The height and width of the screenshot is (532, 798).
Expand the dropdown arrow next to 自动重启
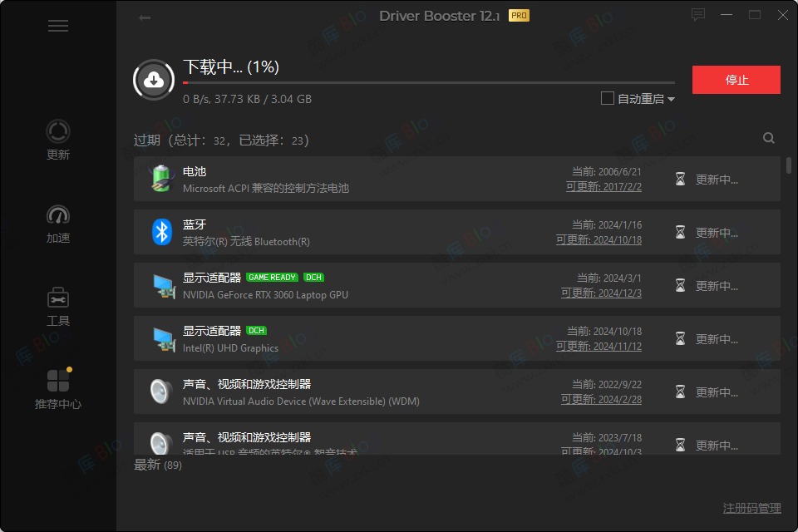670,98
